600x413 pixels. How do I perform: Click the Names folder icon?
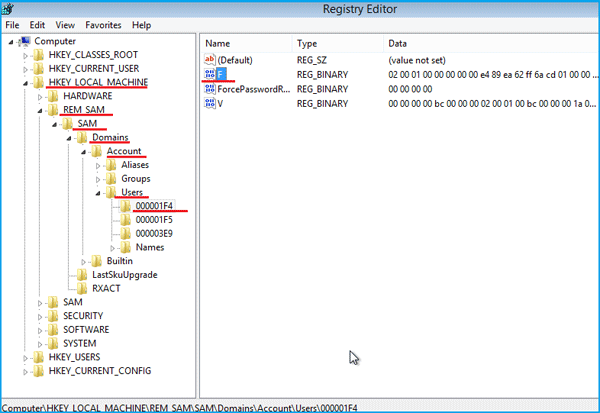[126, 247]
